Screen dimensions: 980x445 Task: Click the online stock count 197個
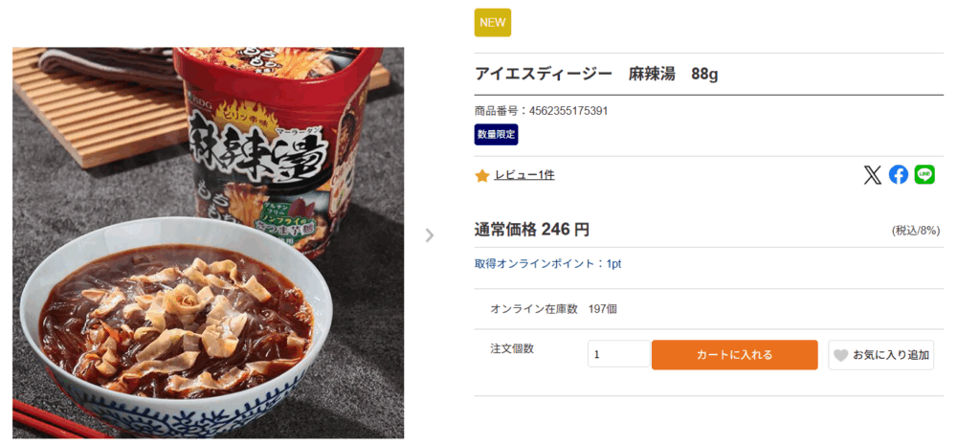603,309
